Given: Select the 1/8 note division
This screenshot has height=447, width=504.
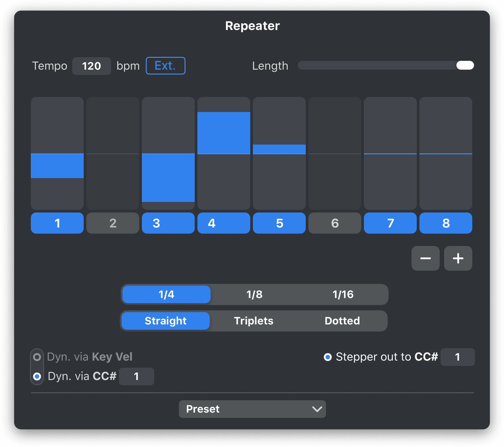Looking at the screenshot, I should click(254, 294).
